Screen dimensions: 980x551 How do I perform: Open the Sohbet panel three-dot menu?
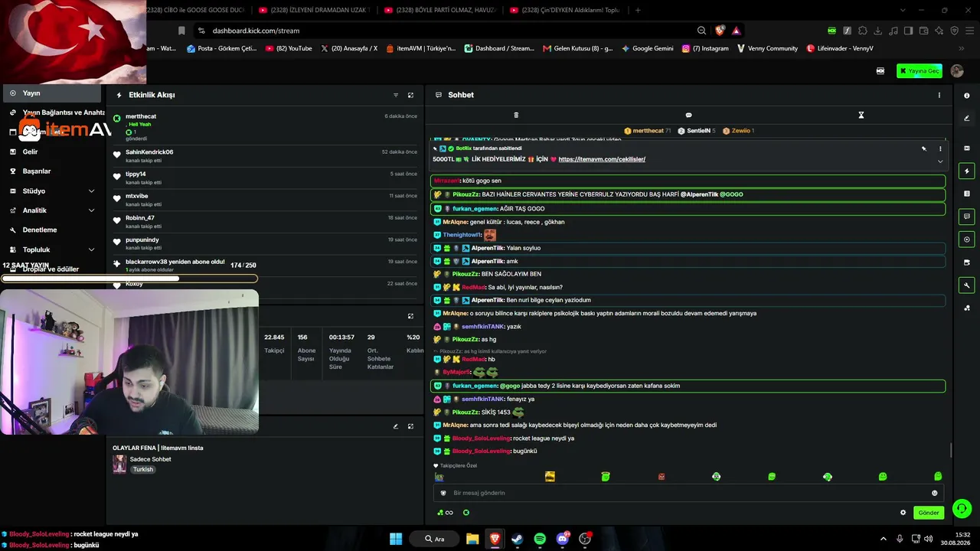pos(939,95)
